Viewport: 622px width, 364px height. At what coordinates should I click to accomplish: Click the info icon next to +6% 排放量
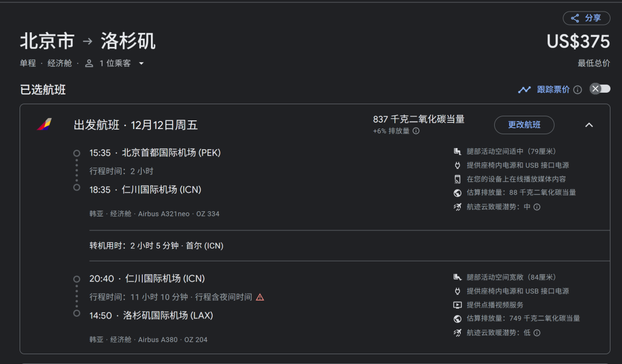pyautogui.click(x=416, y=131)
